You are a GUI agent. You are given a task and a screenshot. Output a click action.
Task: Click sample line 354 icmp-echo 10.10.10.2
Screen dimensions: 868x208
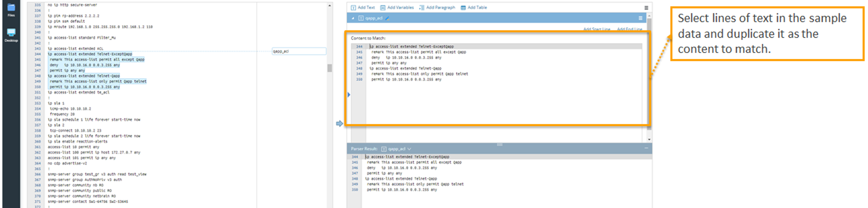pos(70,109)
